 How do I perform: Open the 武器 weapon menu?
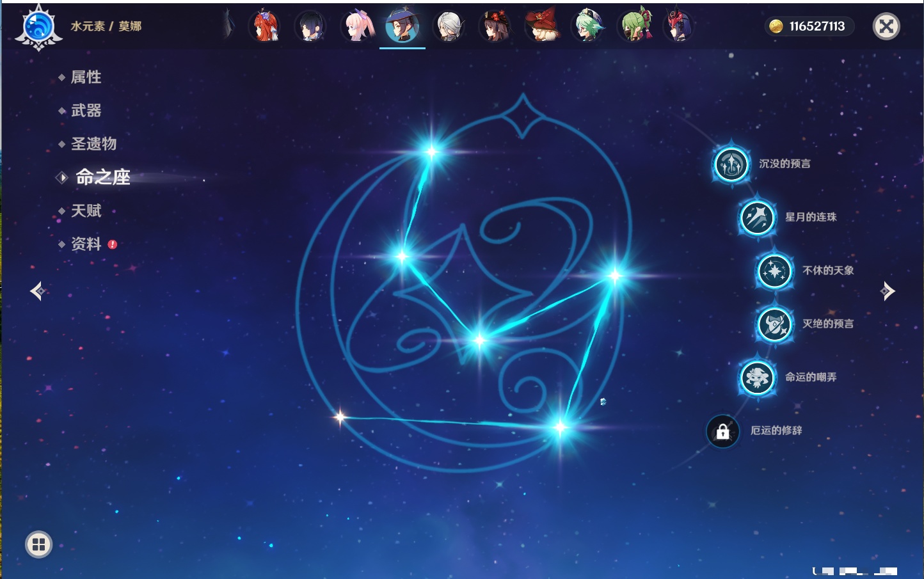point(86,111)
